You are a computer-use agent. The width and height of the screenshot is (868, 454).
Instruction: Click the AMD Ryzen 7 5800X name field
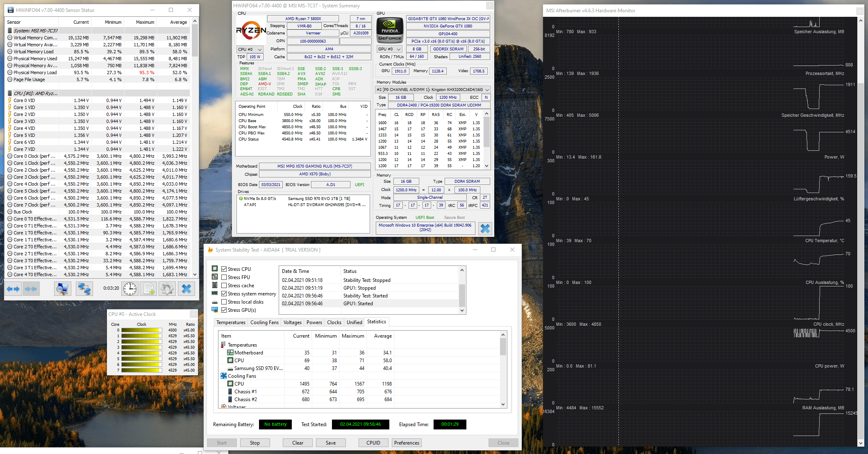coord(303,18)
